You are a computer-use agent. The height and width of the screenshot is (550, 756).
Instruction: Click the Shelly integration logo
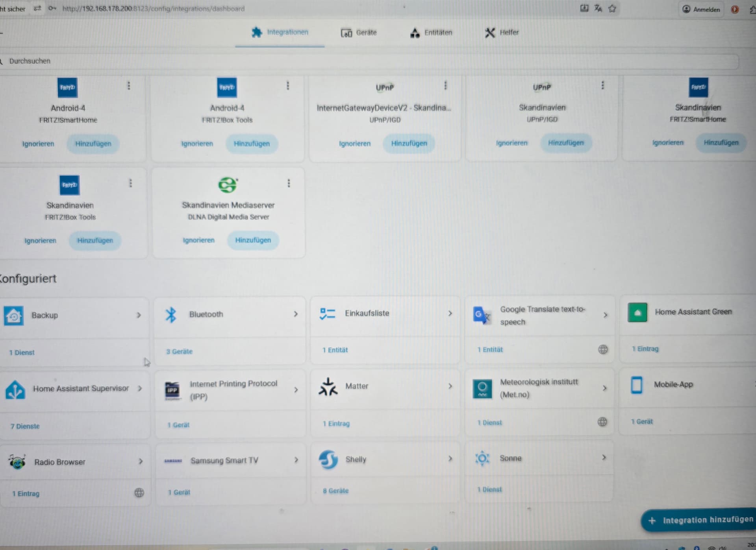point(328,460)
